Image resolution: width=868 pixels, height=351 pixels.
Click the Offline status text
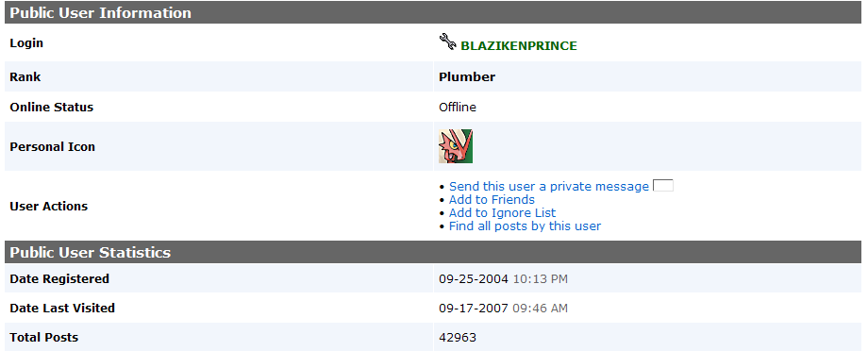point(458,108)
